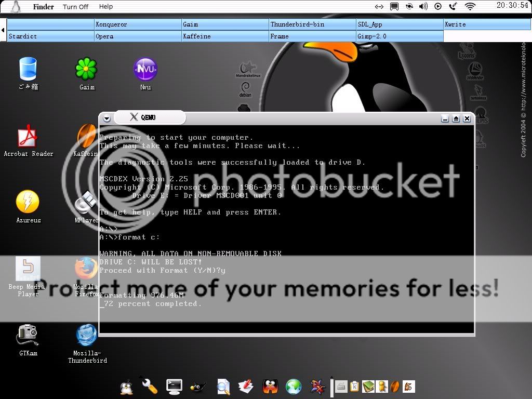532x399 pixels.
Task: Select the SDL_App taskbar entry
Action: (400, 24)
